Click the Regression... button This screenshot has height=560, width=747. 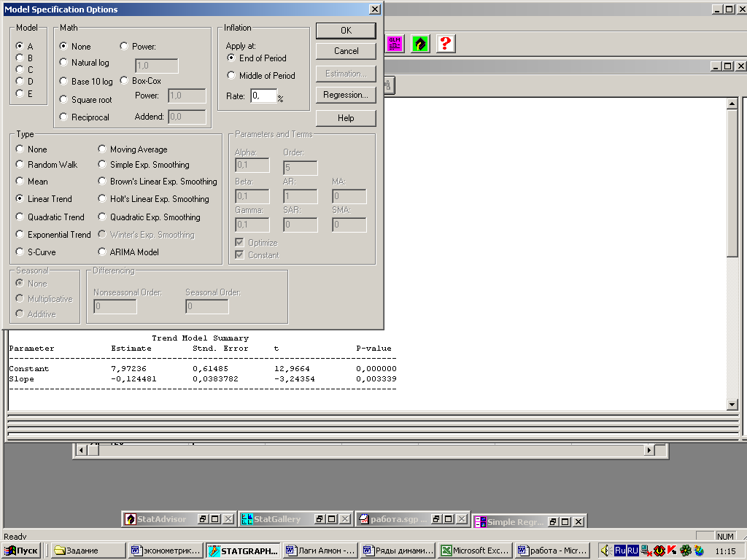tap(346, 95)
